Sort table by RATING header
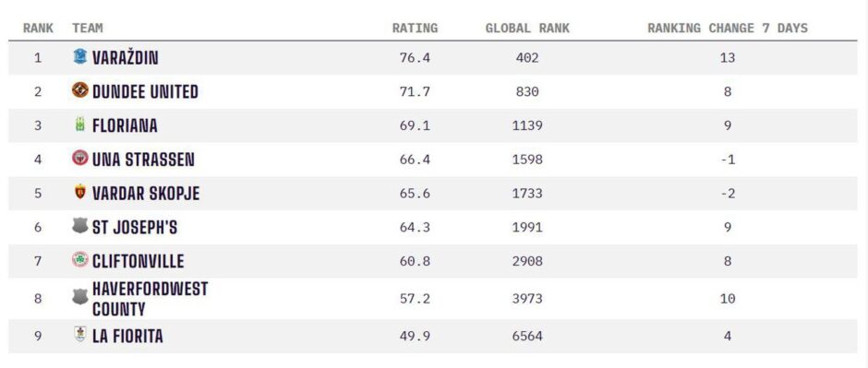 (x=416, y=29)
